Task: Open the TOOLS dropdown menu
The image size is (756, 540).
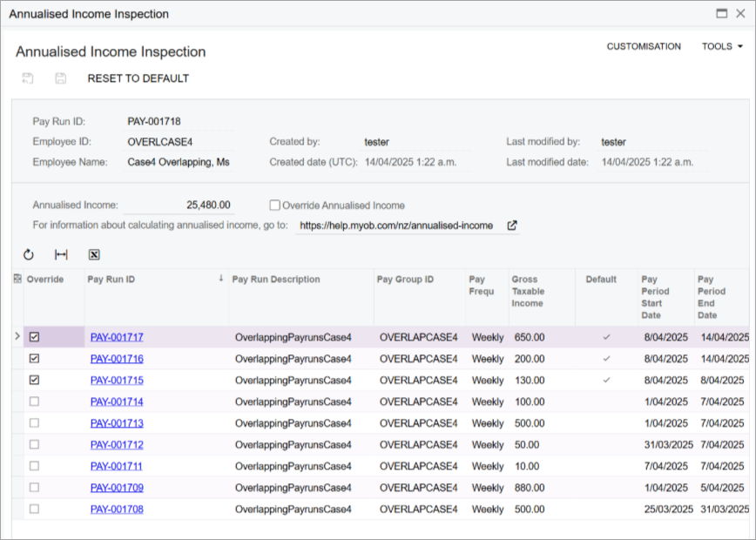Action: [x=721, y=46]
